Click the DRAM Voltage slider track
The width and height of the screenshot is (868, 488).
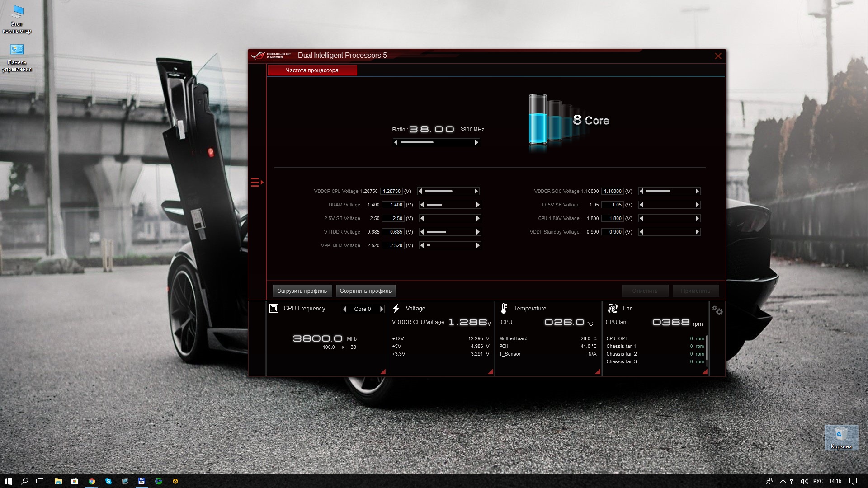pos(450,205)
